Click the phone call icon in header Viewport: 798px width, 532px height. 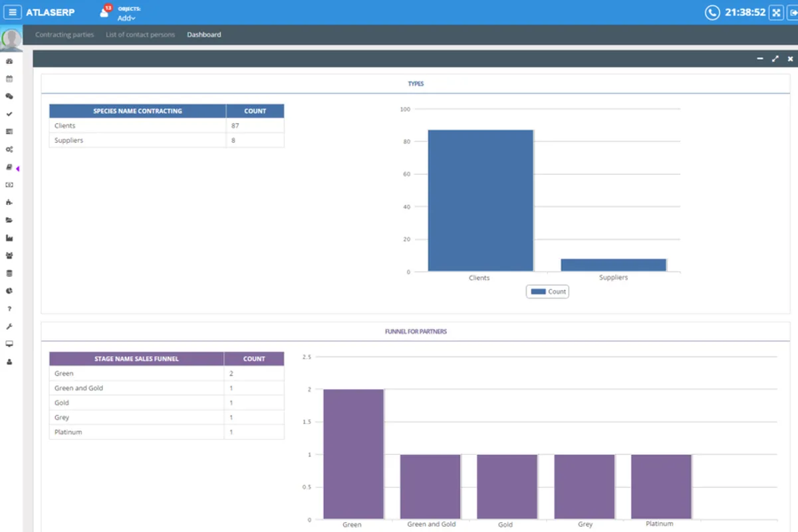712,13
